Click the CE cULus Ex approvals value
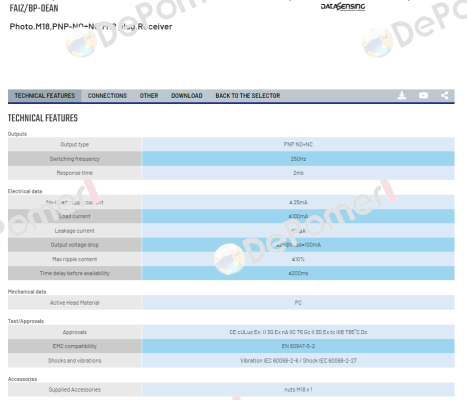Viewport: 467px width, 400px height. (298, 332)
